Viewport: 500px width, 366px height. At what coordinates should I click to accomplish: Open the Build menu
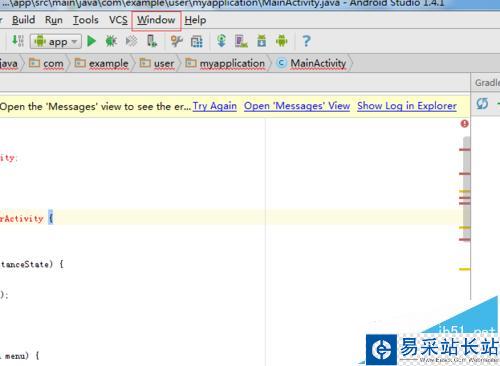click(23, 20)
